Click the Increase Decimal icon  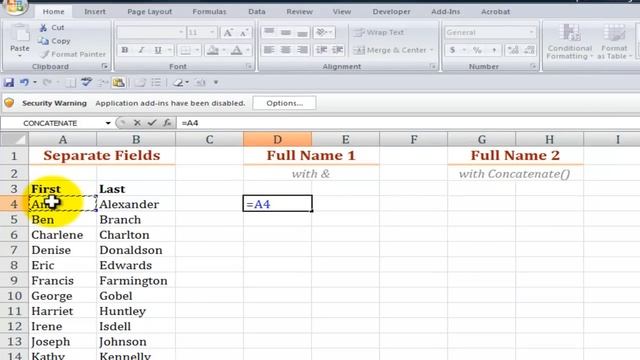click(513, 50)
